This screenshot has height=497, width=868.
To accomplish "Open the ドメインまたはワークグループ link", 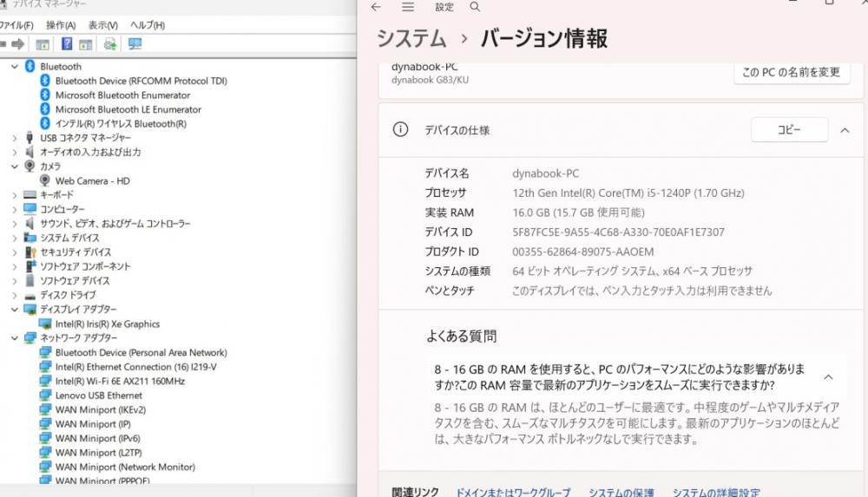I will coord(513,492).
